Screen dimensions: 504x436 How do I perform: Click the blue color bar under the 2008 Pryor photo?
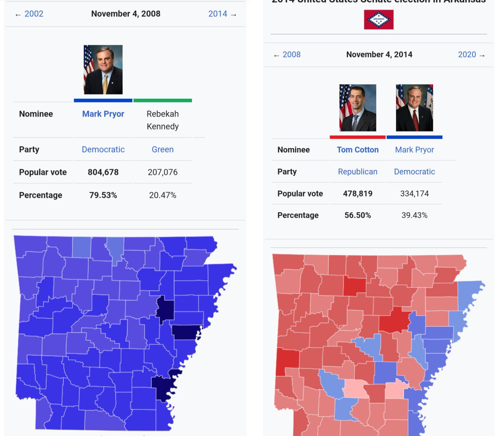(x=103, y=100)
